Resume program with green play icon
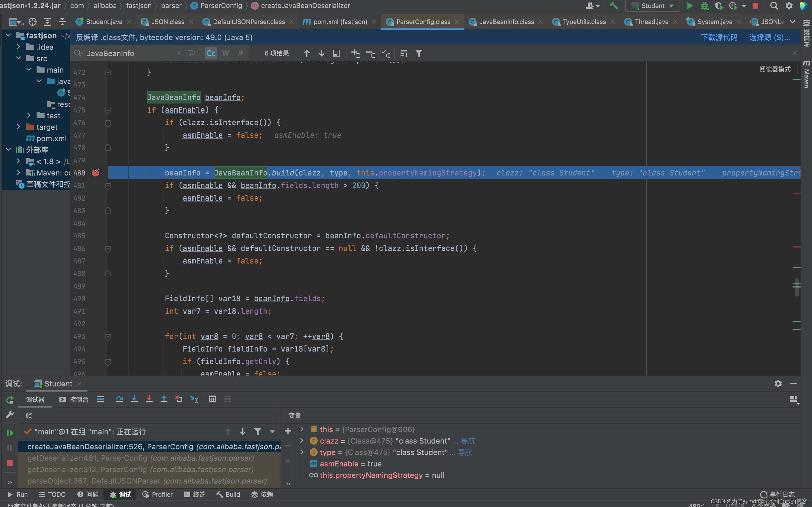Image resolution: width=812 pixels, height=507 pixels. point(10,433)
